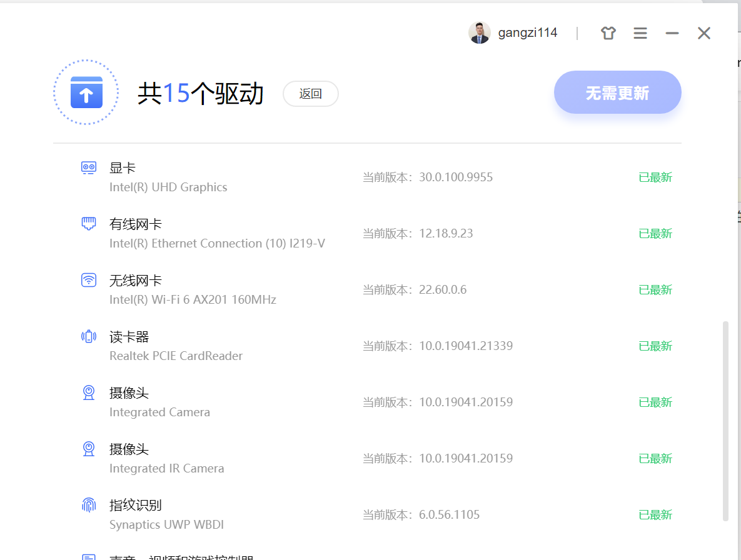Click 已最新 status for UHD Graphics
741x560 pixels.
[655, 177]
